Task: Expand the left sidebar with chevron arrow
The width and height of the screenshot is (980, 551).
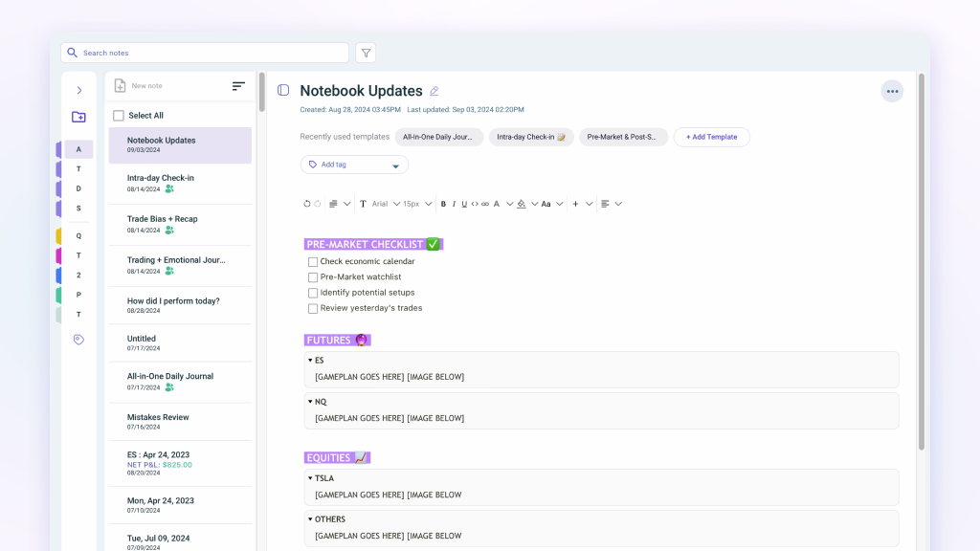Action: pyautogui.click(x=78, y=90)
